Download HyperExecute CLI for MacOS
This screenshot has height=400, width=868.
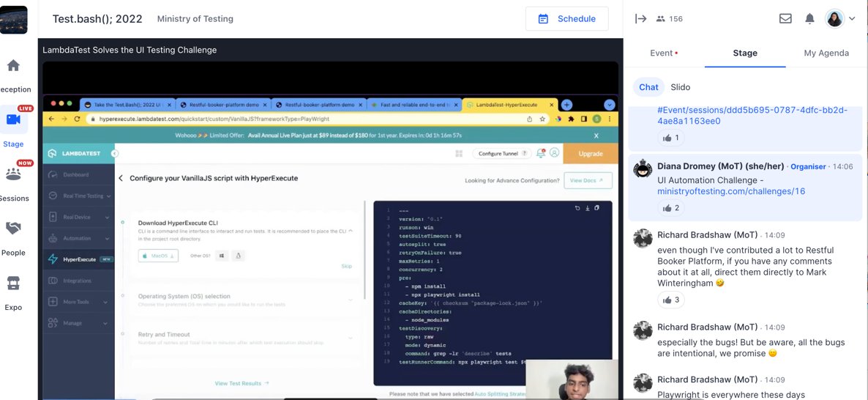coord(158,256)
